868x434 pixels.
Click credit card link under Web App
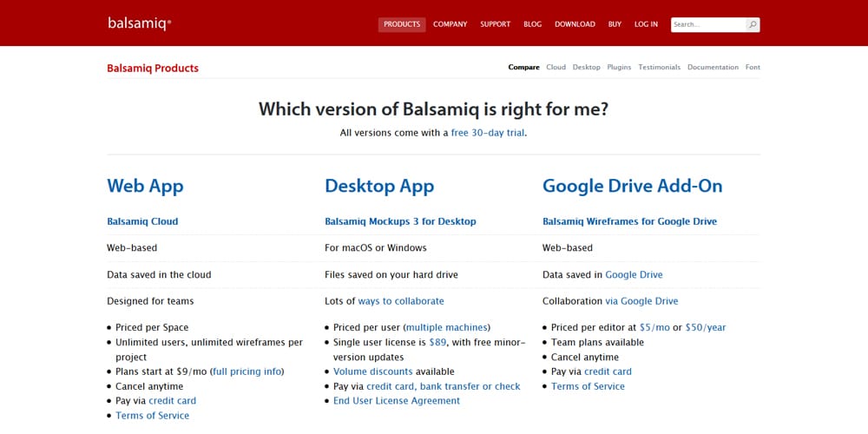172,401
